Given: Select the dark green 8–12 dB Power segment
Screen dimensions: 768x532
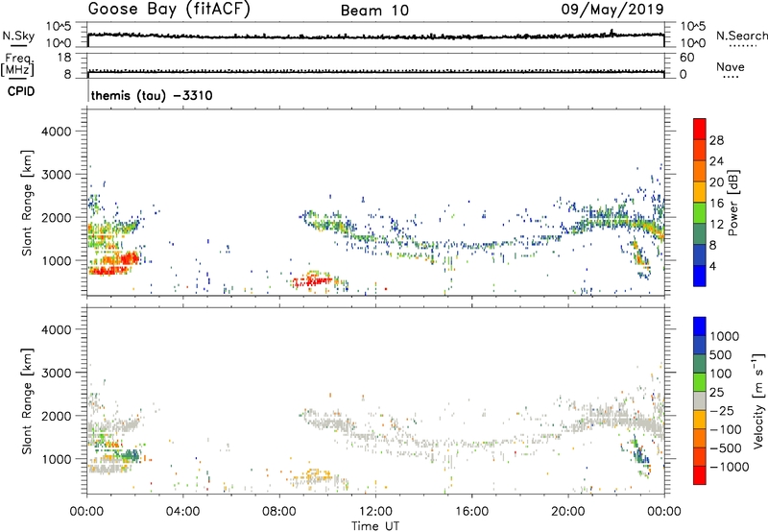Looking at the screenshot, I should (x=700, y=234).
